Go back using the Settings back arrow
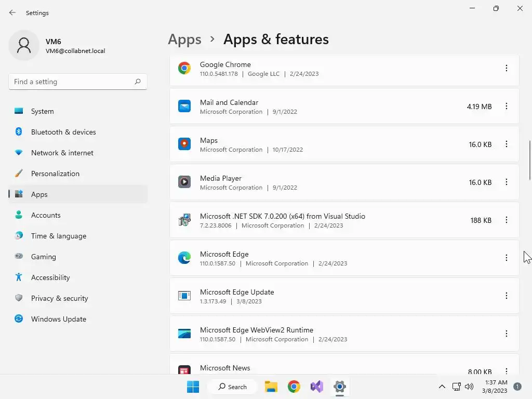This screenshot has width=532, height=399. (x=12, y=12)
